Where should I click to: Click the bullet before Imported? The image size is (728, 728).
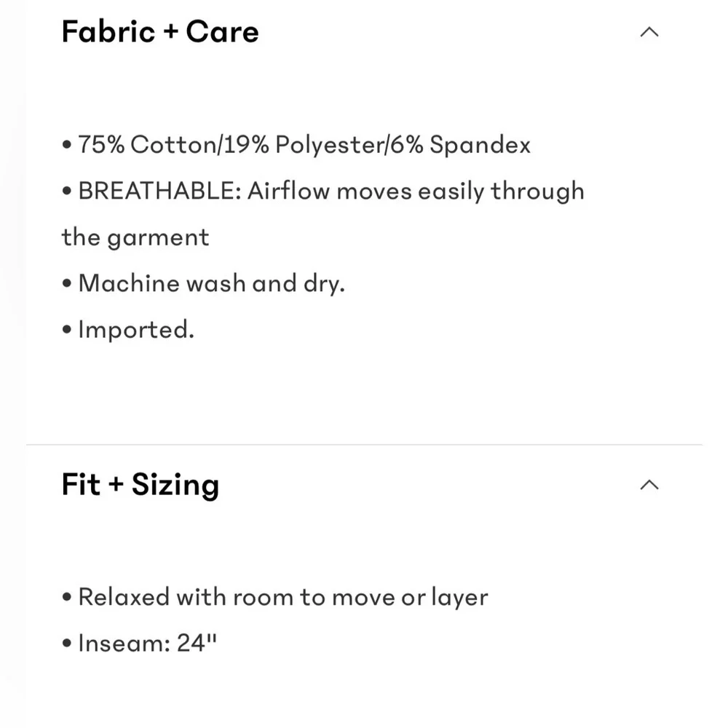point(67,330)
